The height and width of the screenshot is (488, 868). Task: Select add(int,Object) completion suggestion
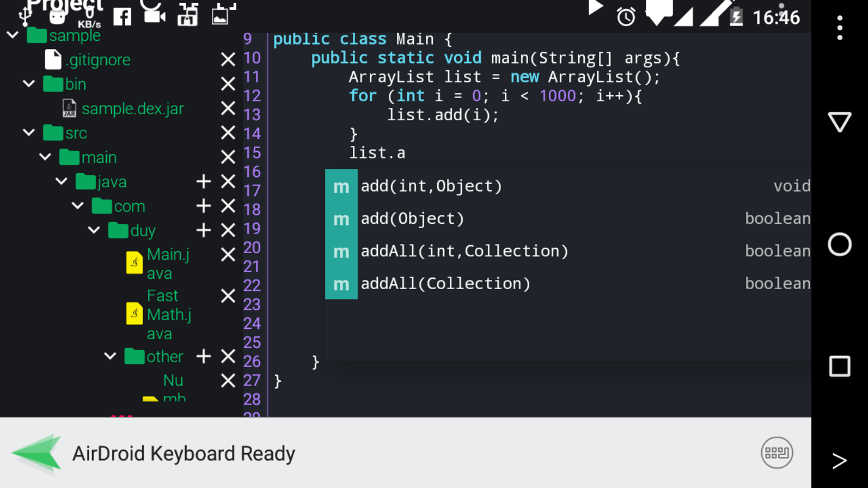point(568,186)
